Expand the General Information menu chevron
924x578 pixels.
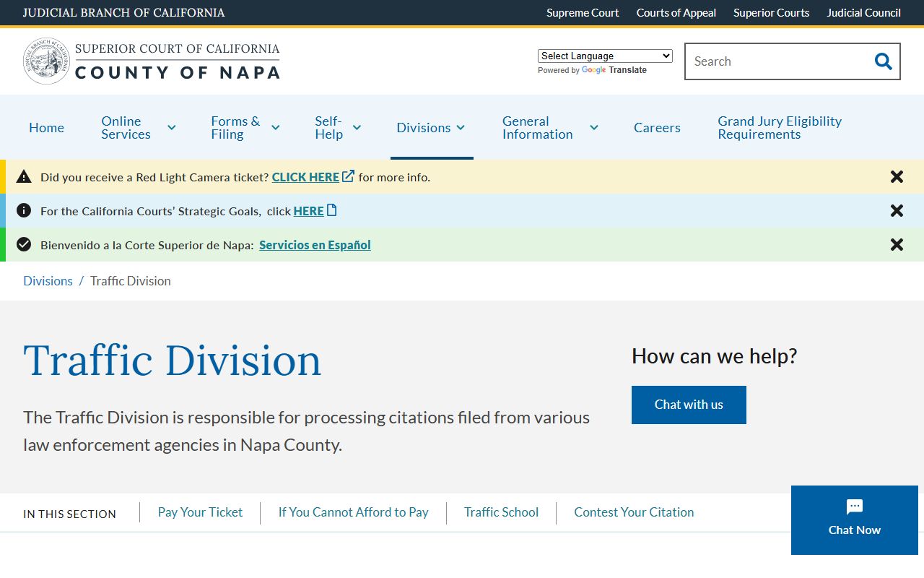click(593, 128)
